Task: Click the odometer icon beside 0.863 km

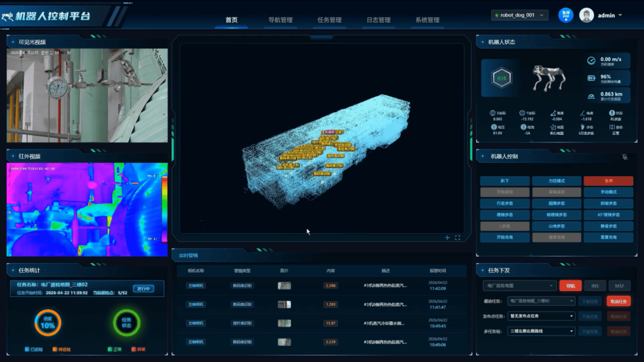Action: click(591, 96)
